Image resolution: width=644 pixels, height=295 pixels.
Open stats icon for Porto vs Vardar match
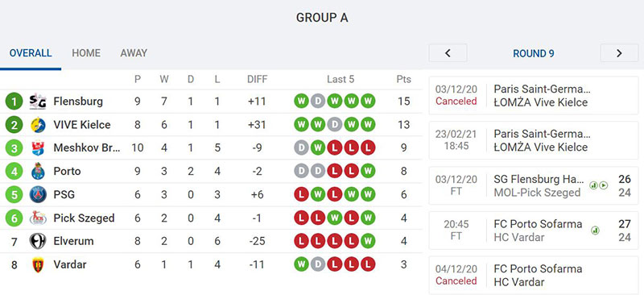pos(595,231)
